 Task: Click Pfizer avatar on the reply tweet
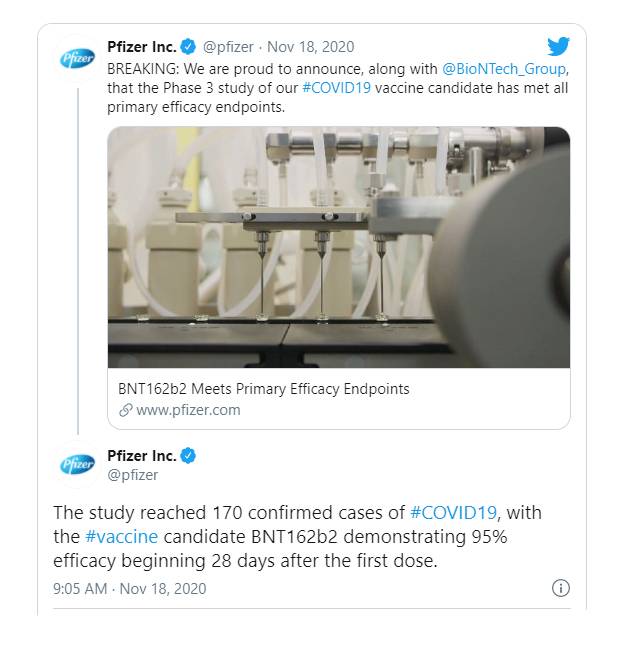77,466
